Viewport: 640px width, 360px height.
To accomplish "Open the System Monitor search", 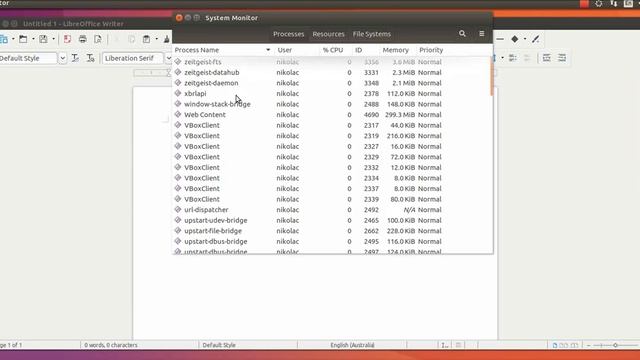I will coord(462,34).
